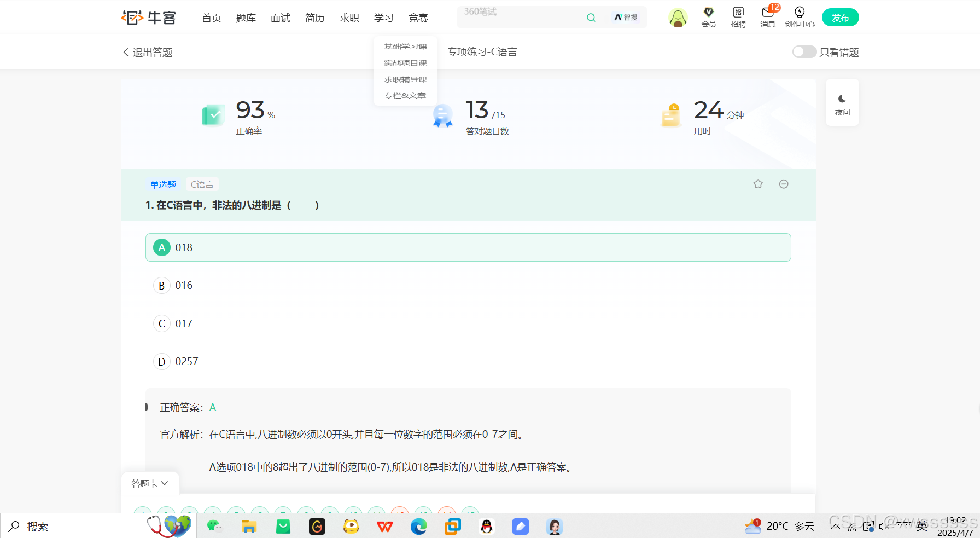980x538 pixels.
Task: Click the clock showing 2025/4/7
Action: [x=955, y=527]
